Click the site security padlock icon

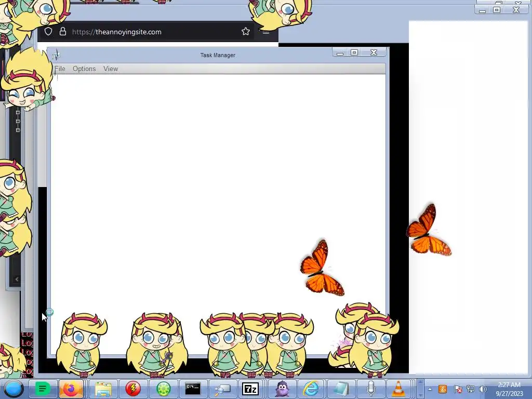63,32
